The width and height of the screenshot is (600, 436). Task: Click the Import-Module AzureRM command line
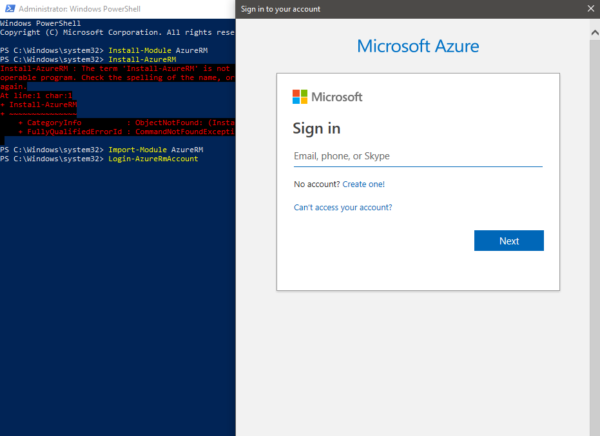tap(102, 150)
